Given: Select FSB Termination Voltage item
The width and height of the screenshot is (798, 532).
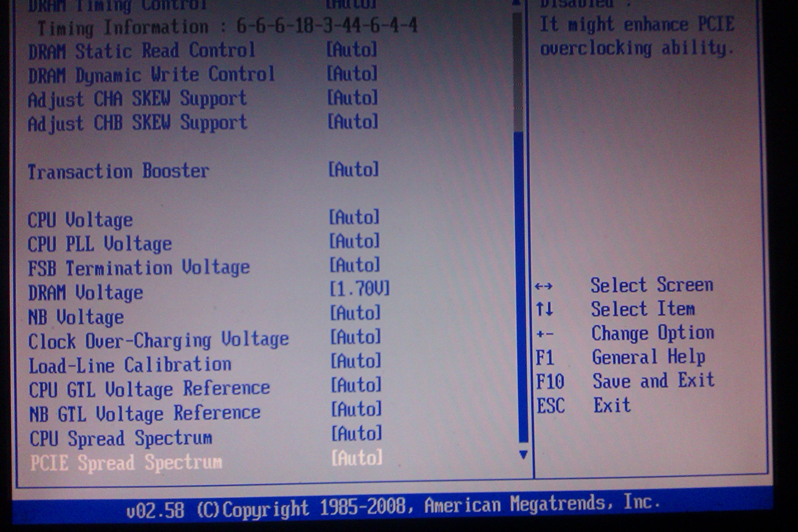Looking at the screenshot, I should coord(139,268).
